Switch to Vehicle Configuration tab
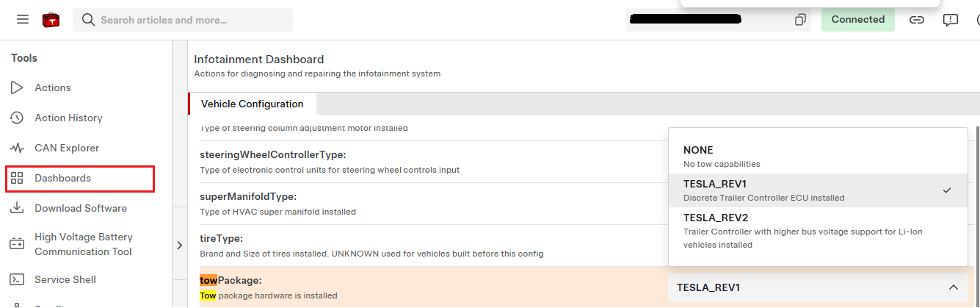 point(252,104)
